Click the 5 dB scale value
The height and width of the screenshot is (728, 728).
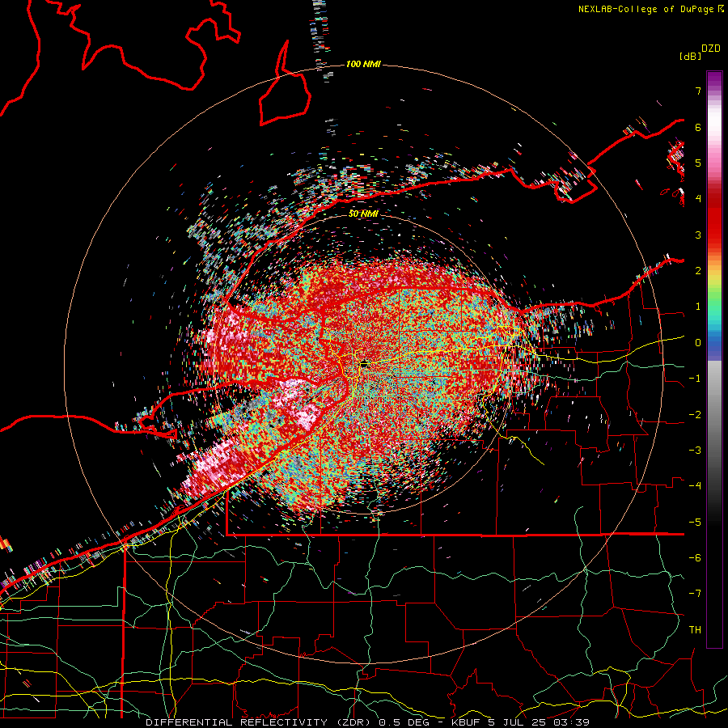(698, 163)
